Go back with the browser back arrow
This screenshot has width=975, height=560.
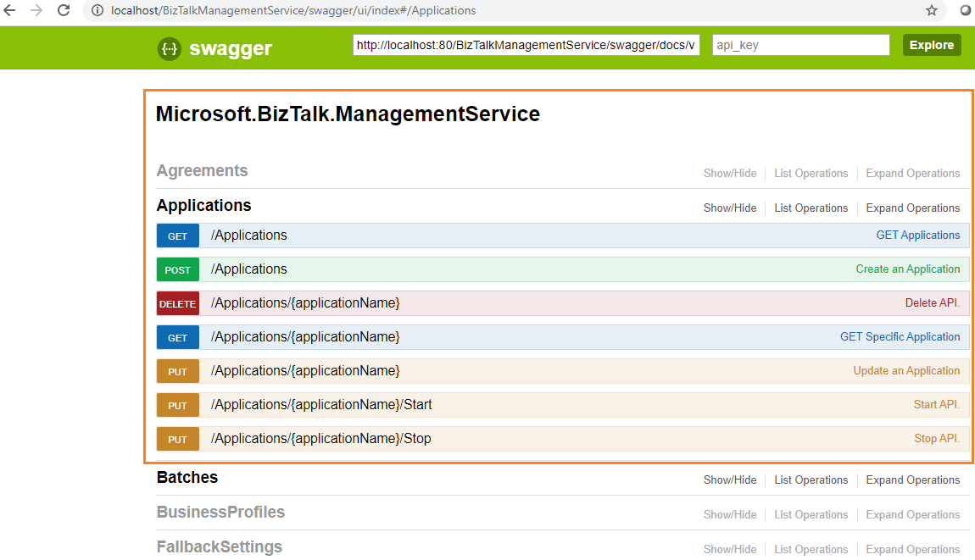click(9, 10)
